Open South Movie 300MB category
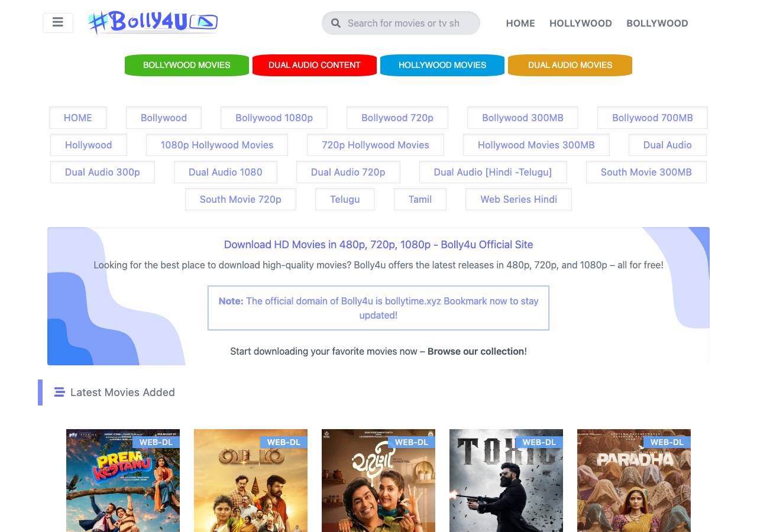The height and width of the screenshot is (532, 757). tap(646, 172)
